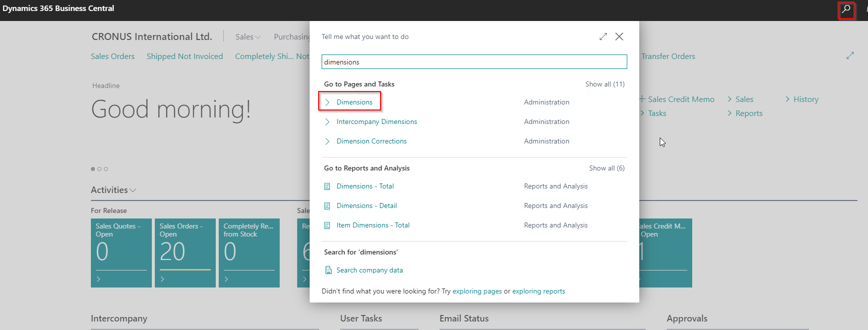Expand the Activities section dropdown

[x=113, y=190]
